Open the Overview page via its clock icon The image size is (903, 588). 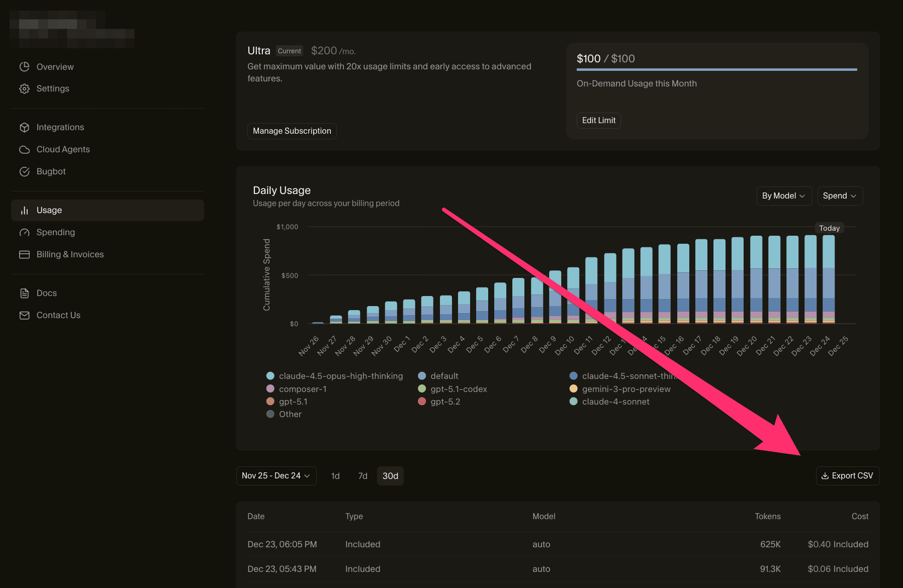(24, 66)
